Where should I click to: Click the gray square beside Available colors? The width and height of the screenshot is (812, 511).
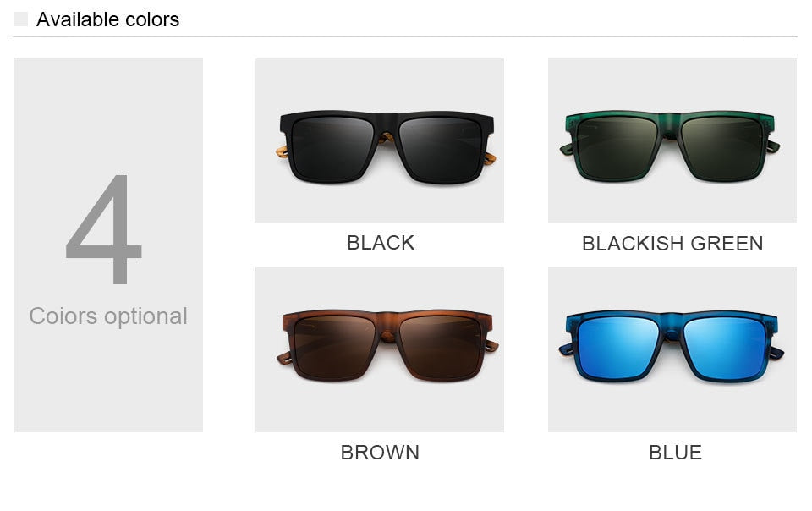[20, 19]
